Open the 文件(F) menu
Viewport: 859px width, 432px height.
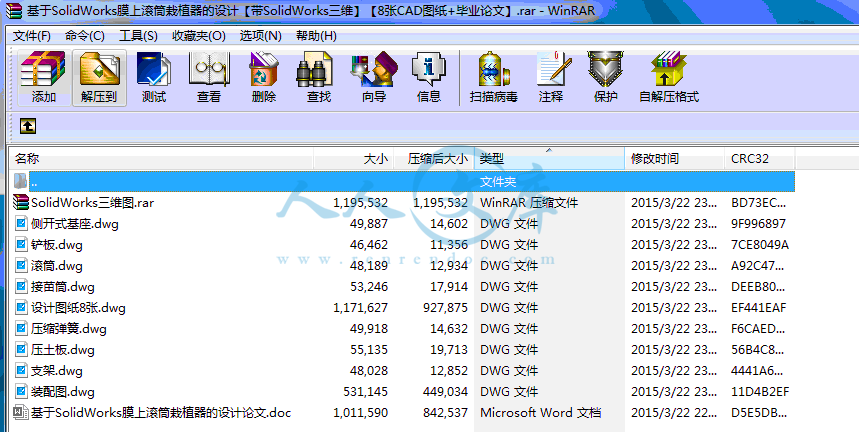32,36
